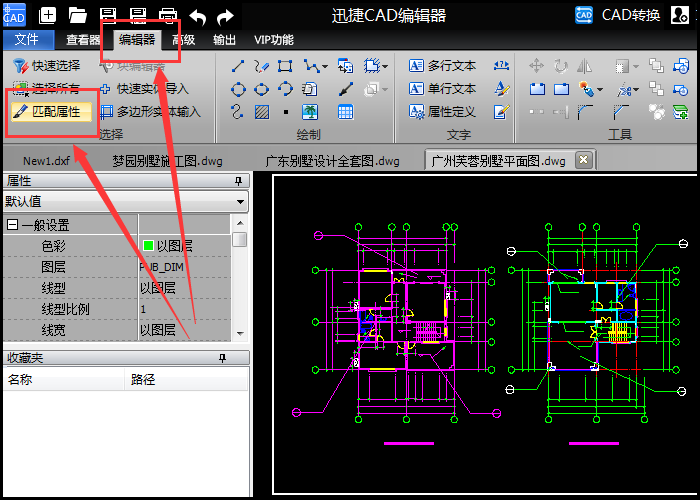700x500 pixels.
Task: Select the Ellipse drawing tool
Action: click(x=261, y=89)
